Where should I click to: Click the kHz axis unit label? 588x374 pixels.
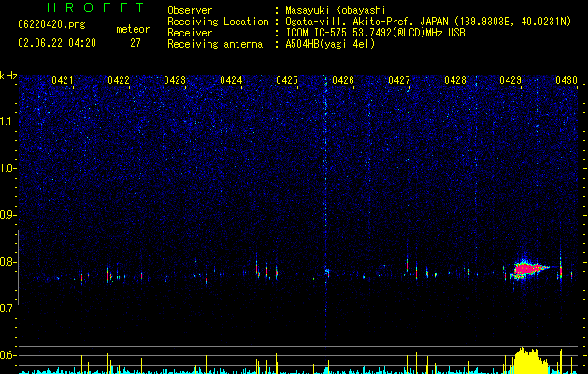(x=8, y=76)
